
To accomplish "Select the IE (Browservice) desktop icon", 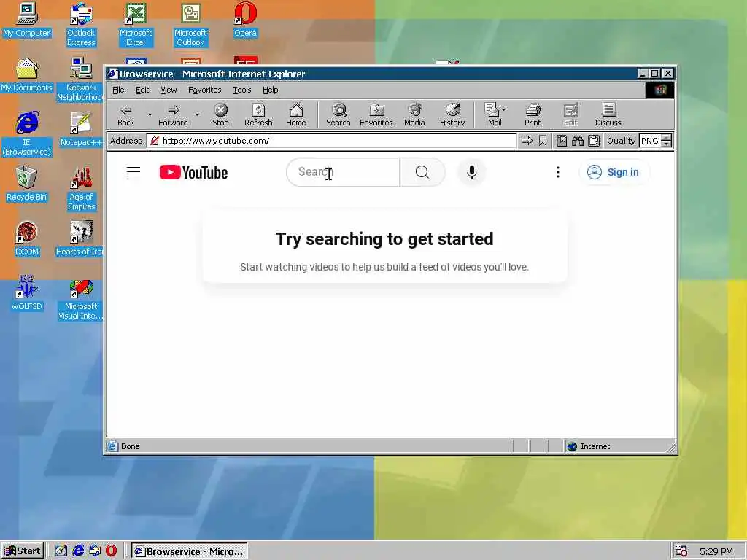I will (x=26, y=134).
